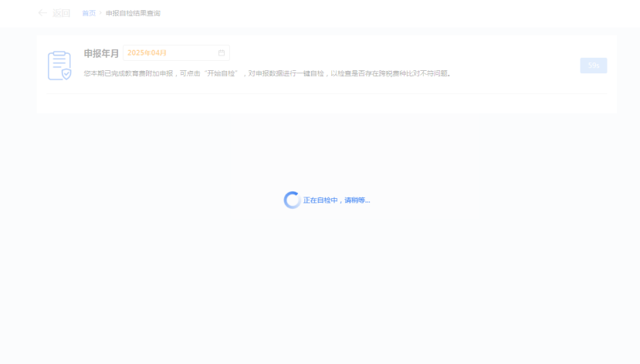The width and height of the screenshot is (640, 364).
Task: Click the divider line under the description
Action: [x=327, y=94]
